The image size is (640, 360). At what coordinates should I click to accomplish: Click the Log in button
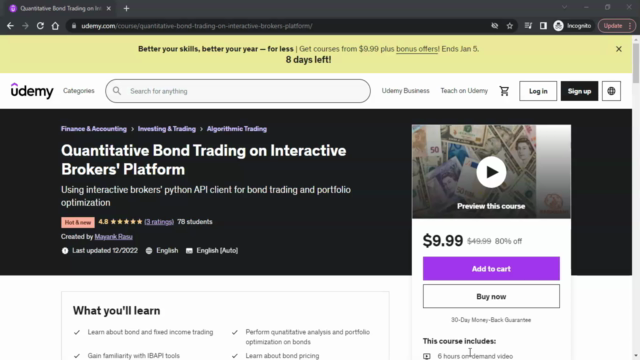[x=538, y=91]
